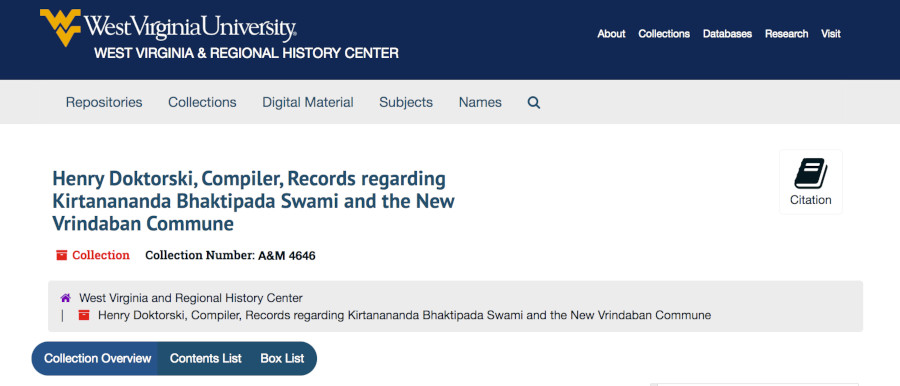Open the Names navigation item
Image resolution: width=900 pixels, height=386 pixels.
(480, 102)
